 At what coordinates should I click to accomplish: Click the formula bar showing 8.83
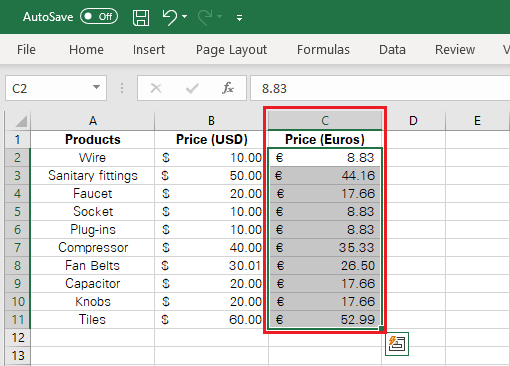tap(380, 88)
